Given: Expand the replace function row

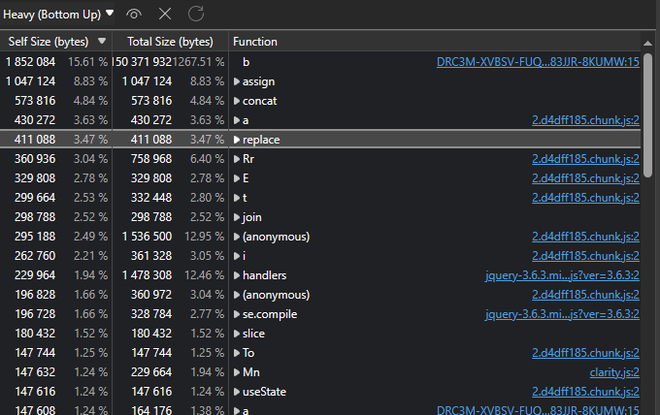Looking at the screenshot, I should tap(237, 140).
